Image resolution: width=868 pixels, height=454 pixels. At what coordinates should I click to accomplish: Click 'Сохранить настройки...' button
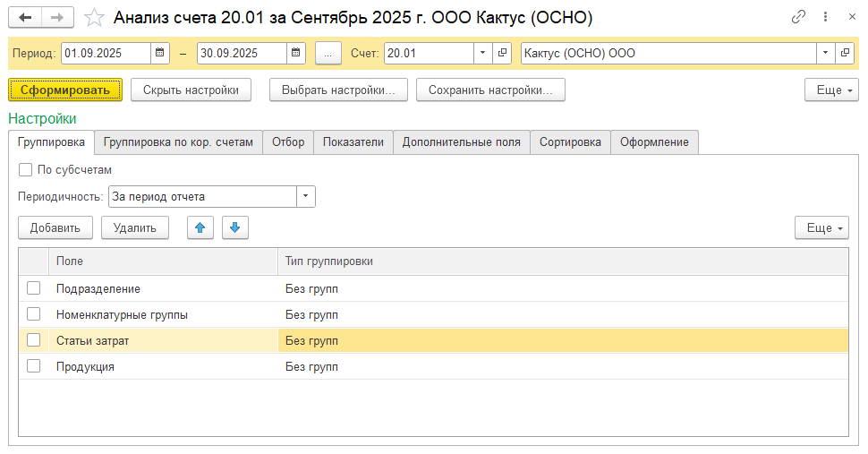click(497, 90)
